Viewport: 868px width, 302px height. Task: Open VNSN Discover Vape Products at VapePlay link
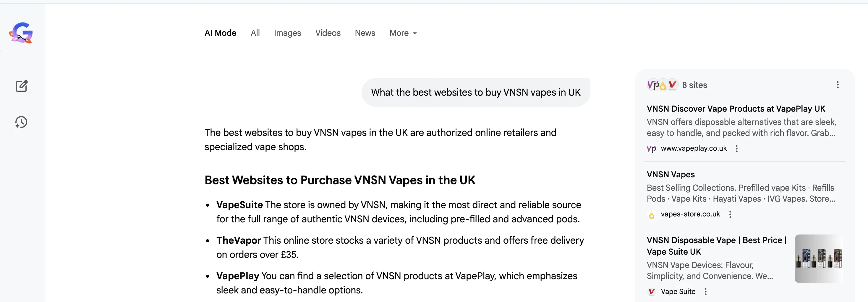(x=736, y=109)
